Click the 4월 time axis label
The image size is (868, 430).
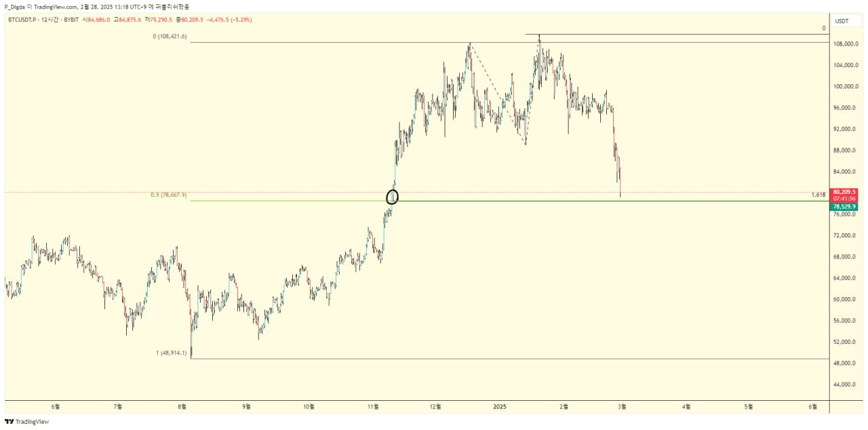point(686,407)
